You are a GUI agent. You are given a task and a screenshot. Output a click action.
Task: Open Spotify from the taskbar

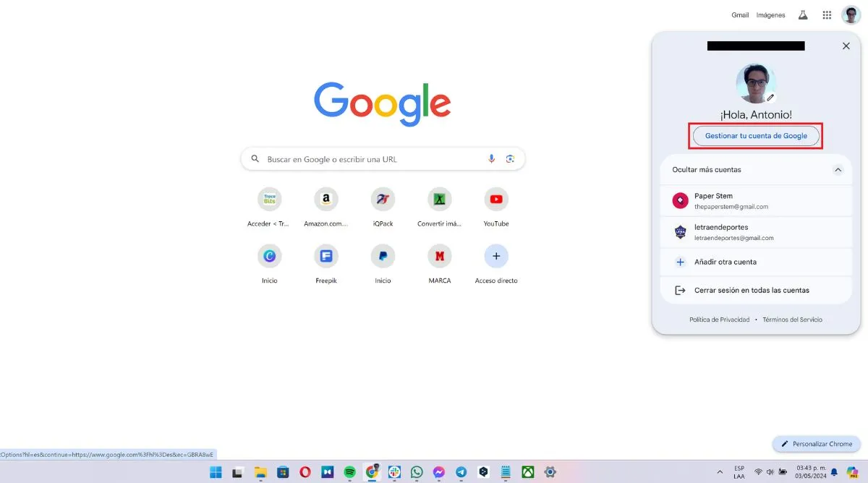click(x=350, y=472)
